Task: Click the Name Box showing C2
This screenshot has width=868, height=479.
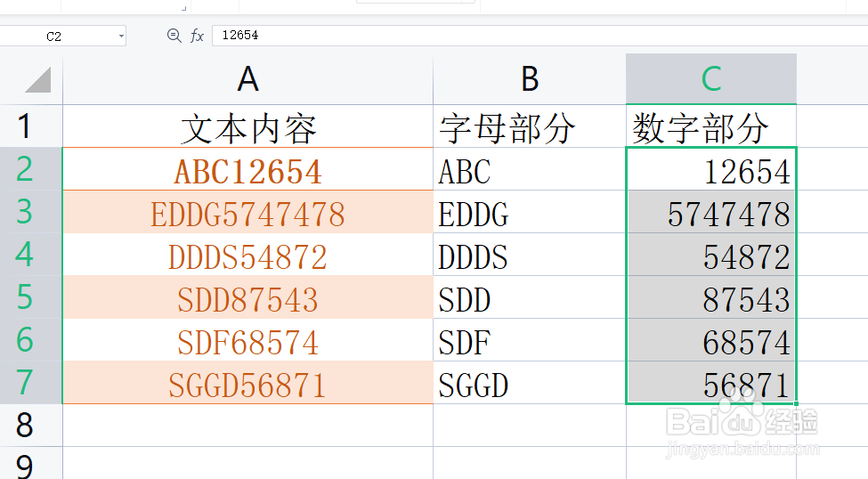Action: [x=62, y=36]
